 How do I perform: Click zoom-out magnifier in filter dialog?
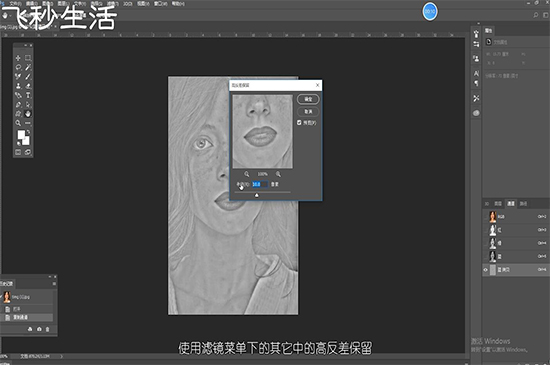click(x=247, y=174)
